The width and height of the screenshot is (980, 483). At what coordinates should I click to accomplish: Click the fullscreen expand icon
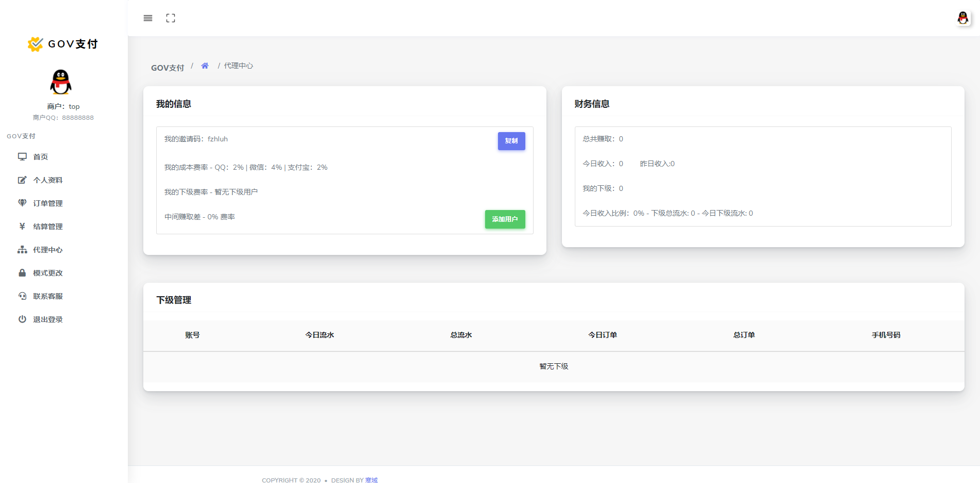click(x=171, y=18)
